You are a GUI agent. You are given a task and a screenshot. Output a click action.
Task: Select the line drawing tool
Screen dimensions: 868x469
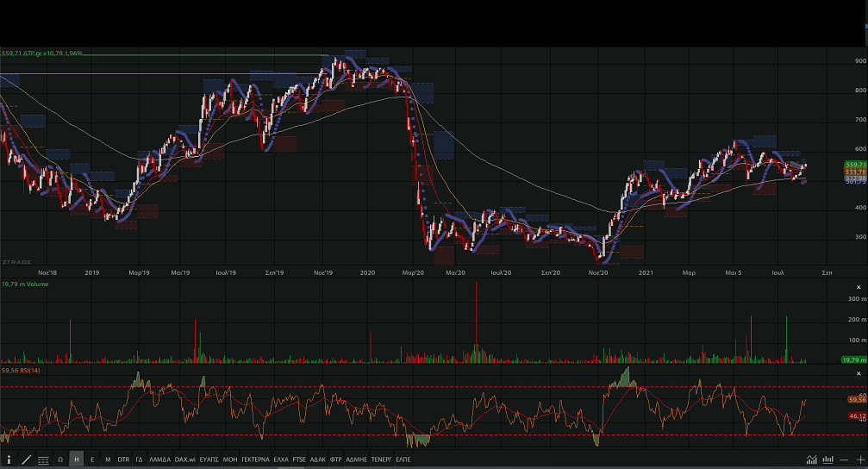coord(26,460)
